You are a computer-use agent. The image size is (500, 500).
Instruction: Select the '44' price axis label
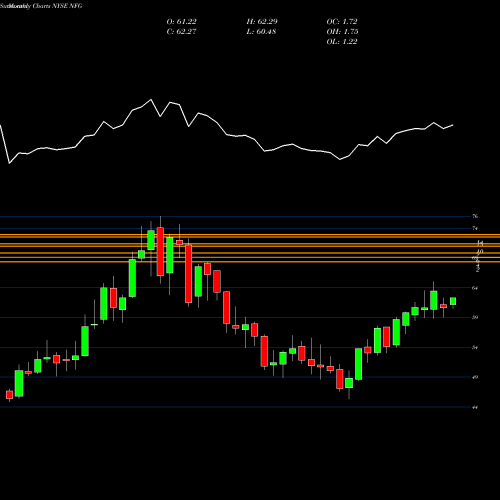475,407
